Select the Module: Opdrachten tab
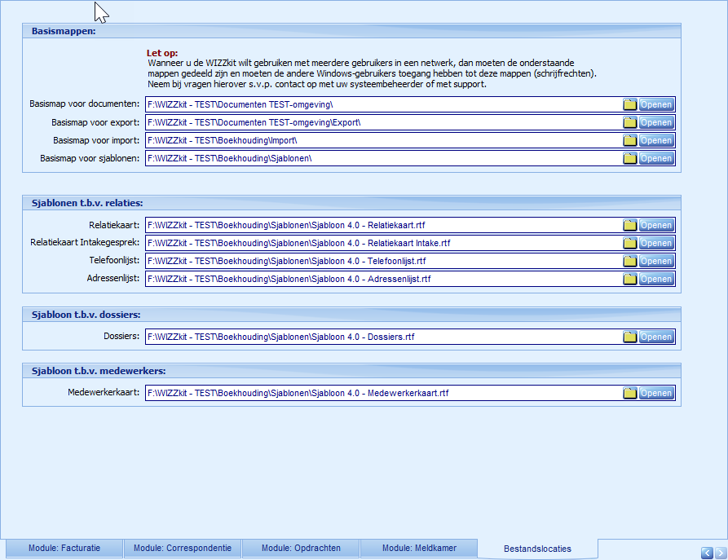The height and width of the screenshot is (560, 728). (301, 549)
